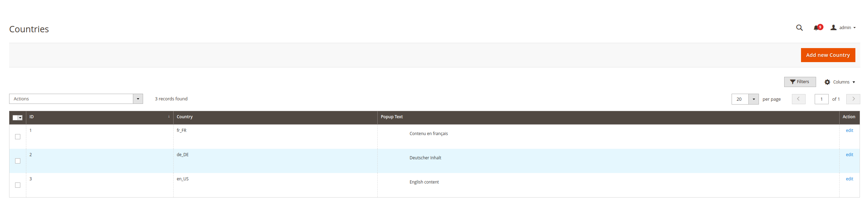Click the current page number field
The height and width of the screenshot is (213, 868).
[x=821, y=99]
